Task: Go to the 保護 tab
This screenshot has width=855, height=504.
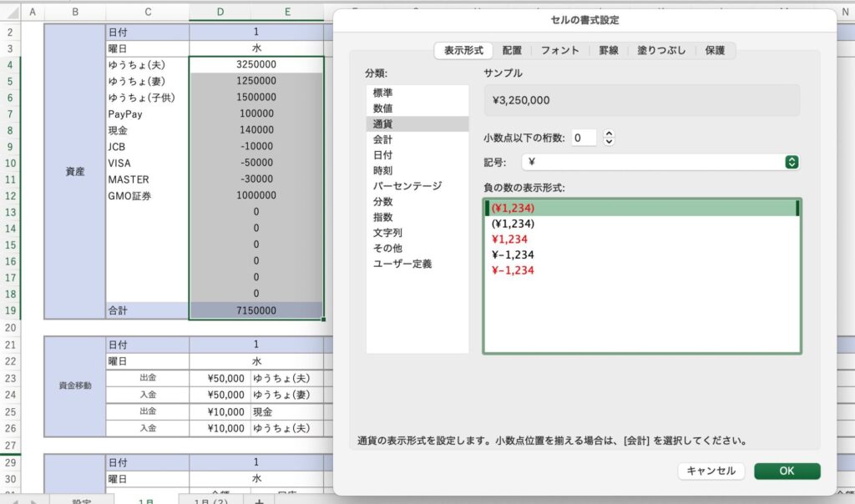Action: click(716, 50)
